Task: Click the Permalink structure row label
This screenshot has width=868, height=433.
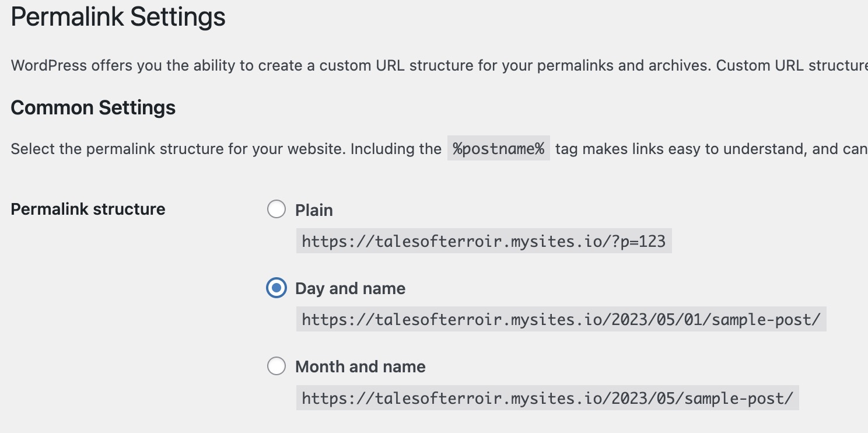Action: click(88, 209)
